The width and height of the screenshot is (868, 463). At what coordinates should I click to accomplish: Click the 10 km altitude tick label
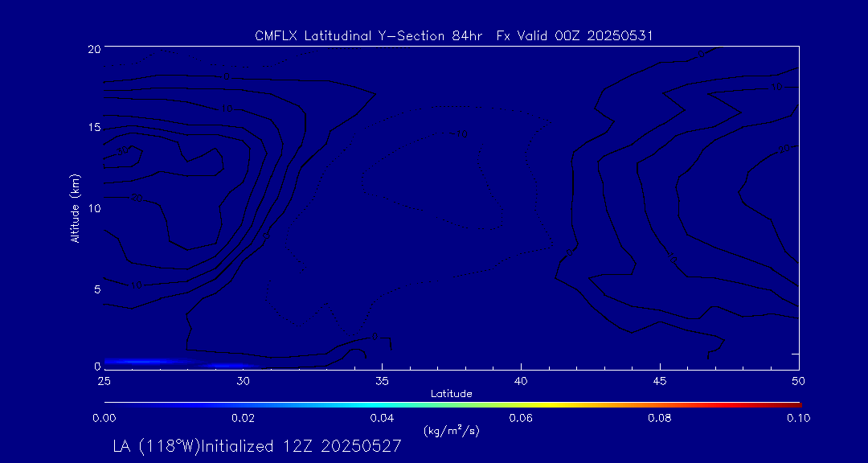94,208
